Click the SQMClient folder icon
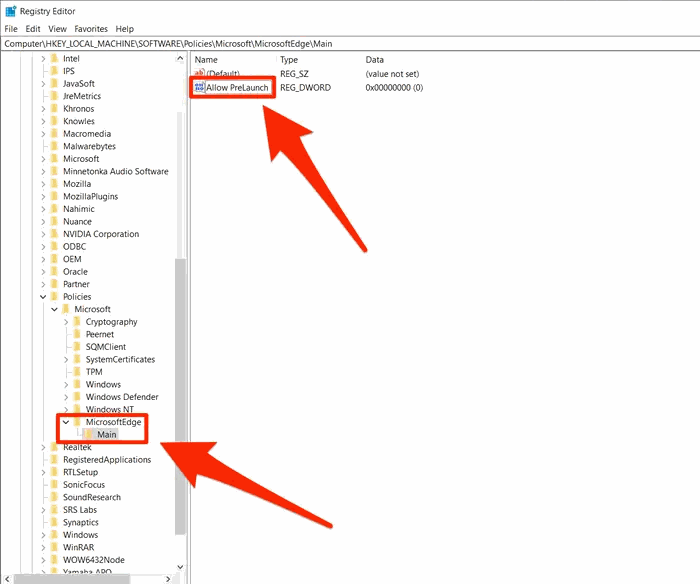 click(77, 346)
